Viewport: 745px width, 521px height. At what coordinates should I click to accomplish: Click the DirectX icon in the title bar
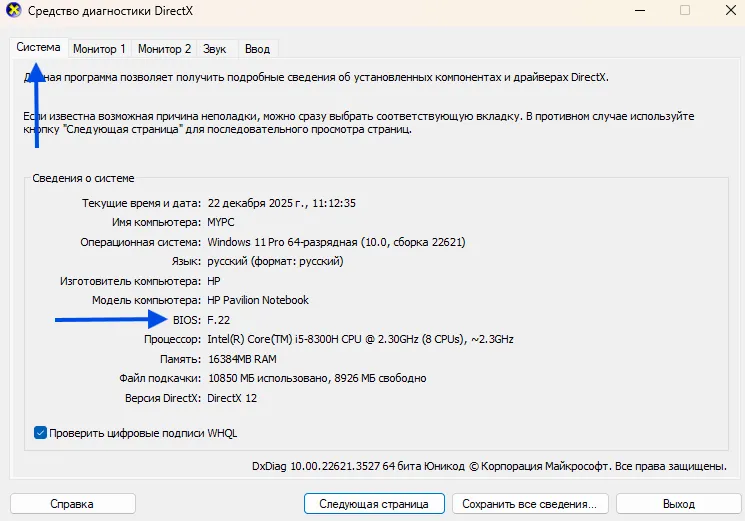(13, 13)
